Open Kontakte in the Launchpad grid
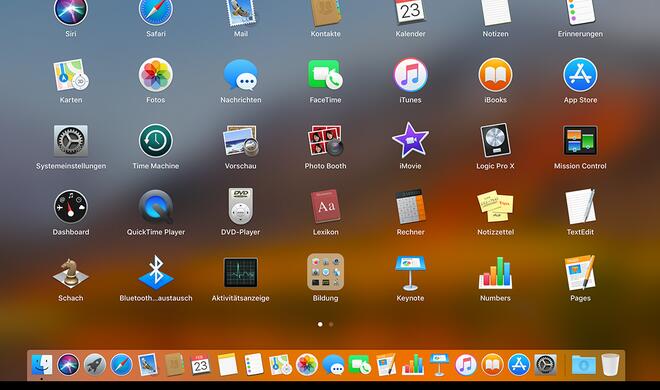660x390 pixels. point(325,12)
